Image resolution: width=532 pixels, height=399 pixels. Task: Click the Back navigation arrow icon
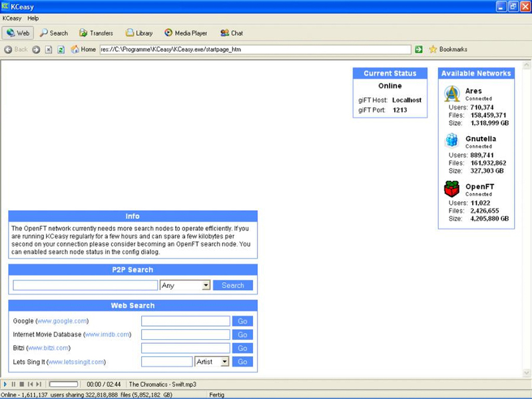click(8, 49)
